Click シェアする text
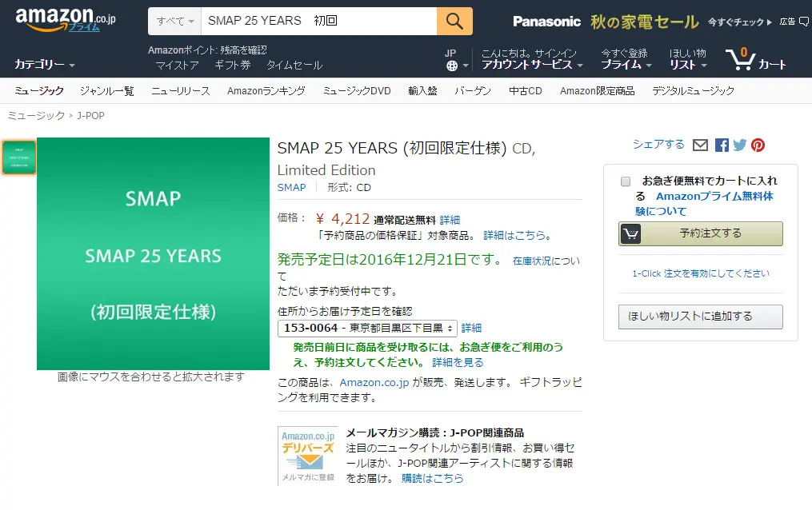Image resolution: width=812 pixels, height=510 pixels. tap(658, 145)
